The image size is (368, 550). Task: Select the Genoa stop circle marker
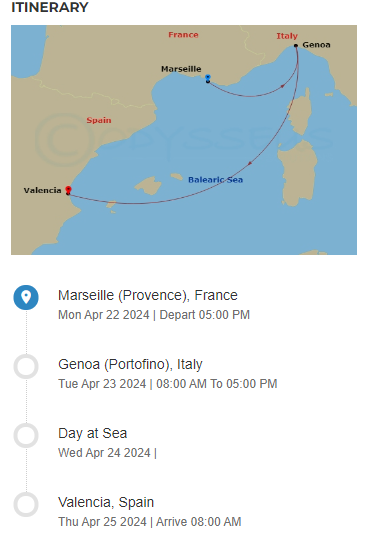point(26,367)
